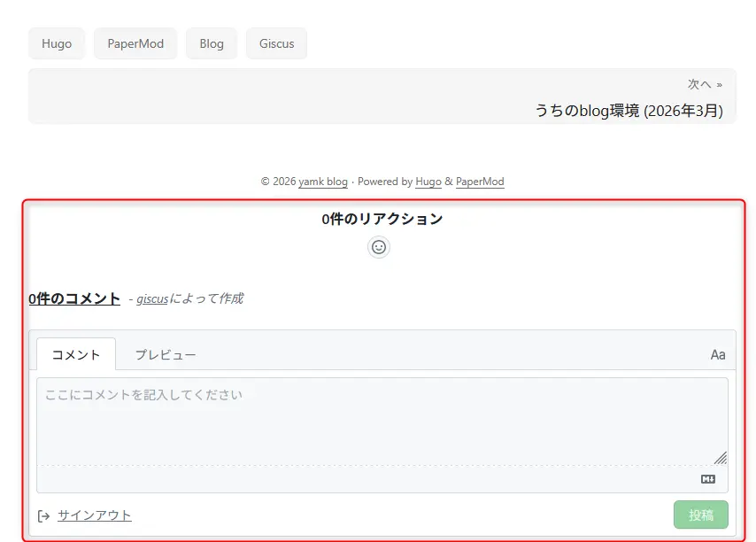Select the PaperMod tag

click(135, 43)
